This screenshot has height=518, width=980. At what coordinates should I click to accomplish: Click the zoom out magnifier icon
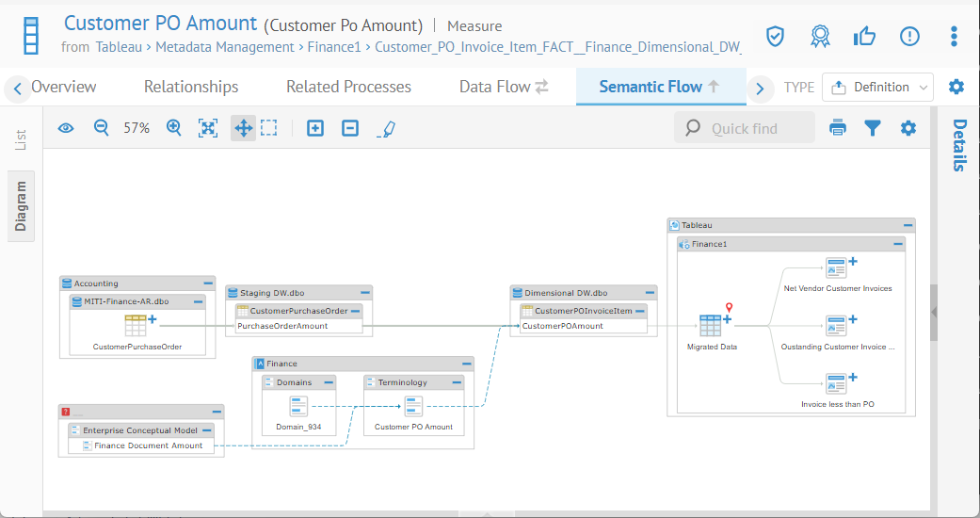(102, 128)
